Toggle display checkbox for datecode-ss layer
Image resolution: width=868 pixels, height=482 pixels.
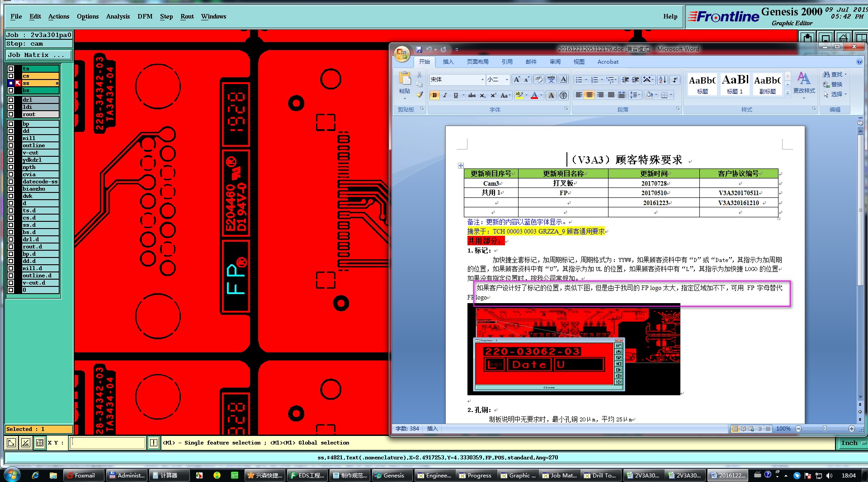pyautogui.click(x=11, y=182)
